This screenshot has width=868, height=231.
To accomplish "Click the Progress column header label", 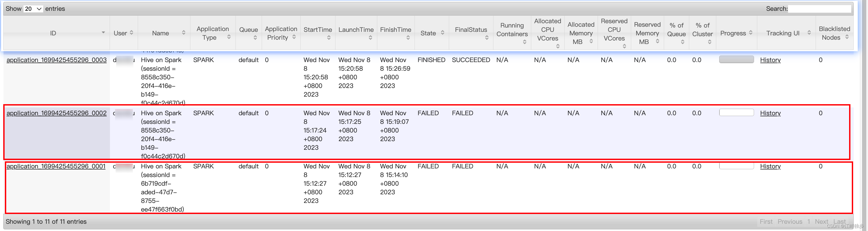I will [x=732, y=33].
